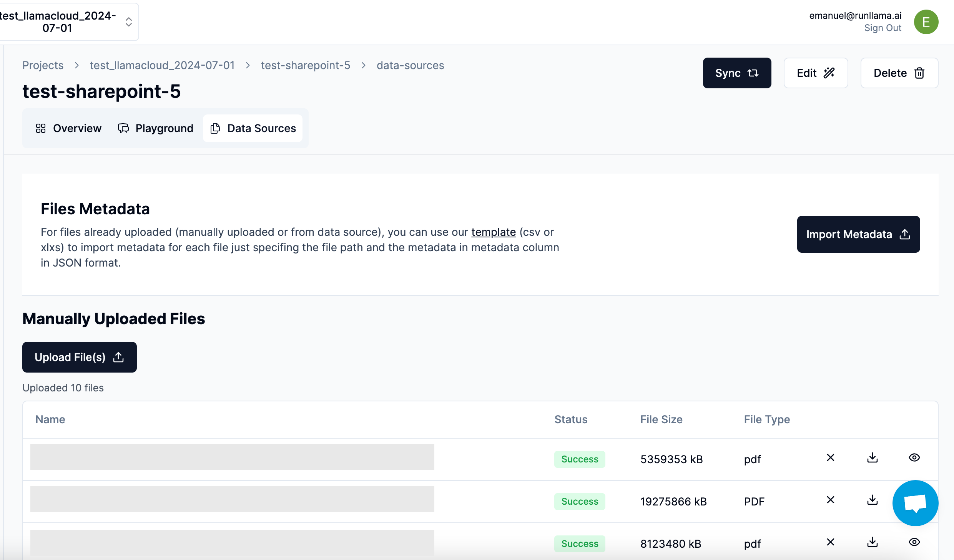This screenshot has height=560, width=954.
Task: Switch to the Overview tab
Action: [68, 128]
